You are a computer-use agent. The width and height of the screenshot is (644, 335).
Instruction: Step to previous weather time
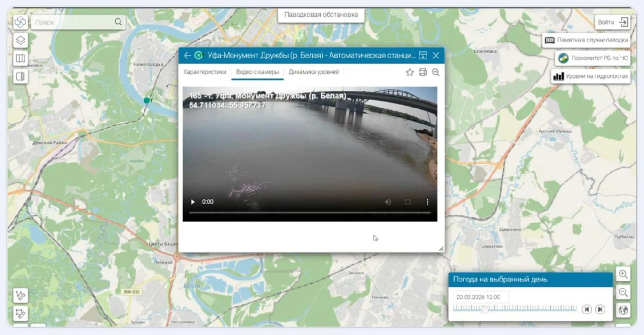pos(587,310)
